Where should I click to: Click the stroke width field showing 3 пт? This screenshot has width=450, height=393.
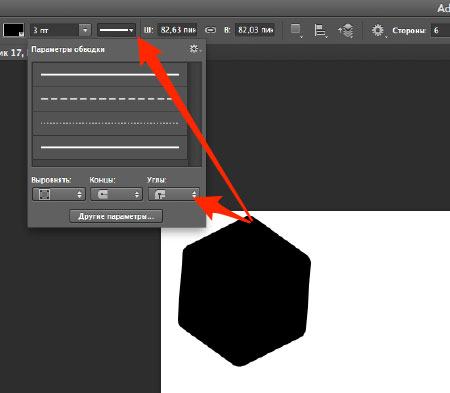55,30
